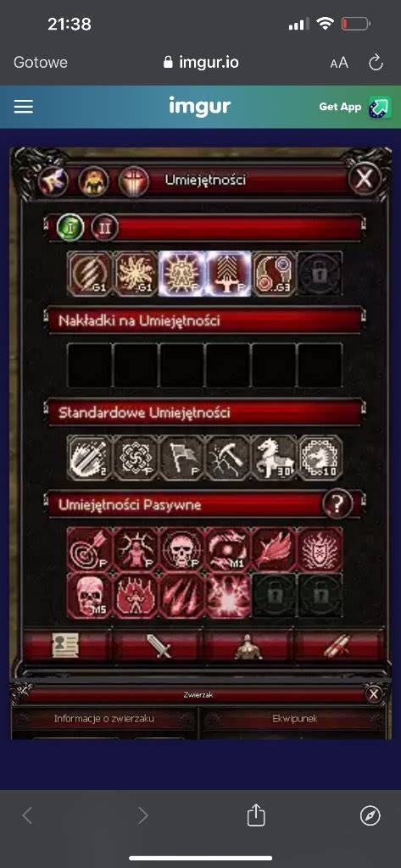The image size is (401, 868).
Task: Open the character scroll info tab
Action: coord(66,645)
